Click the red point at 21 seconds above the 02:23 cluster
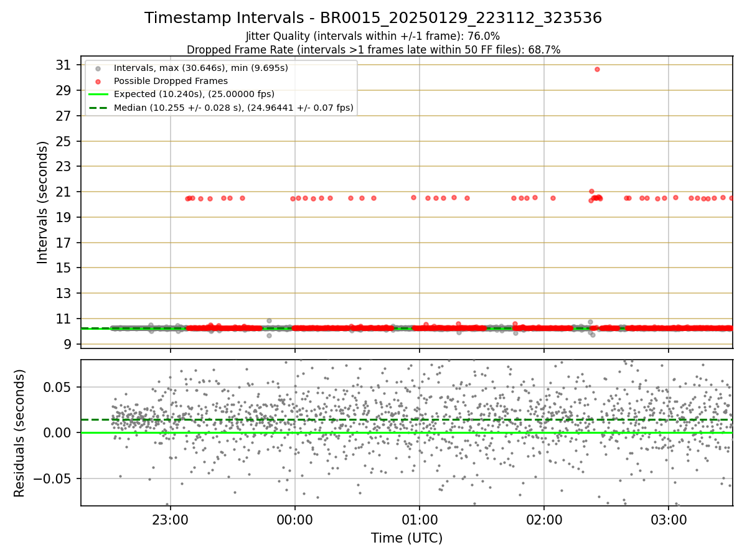Viewport: 747px width, 560px height. point(591,191)
